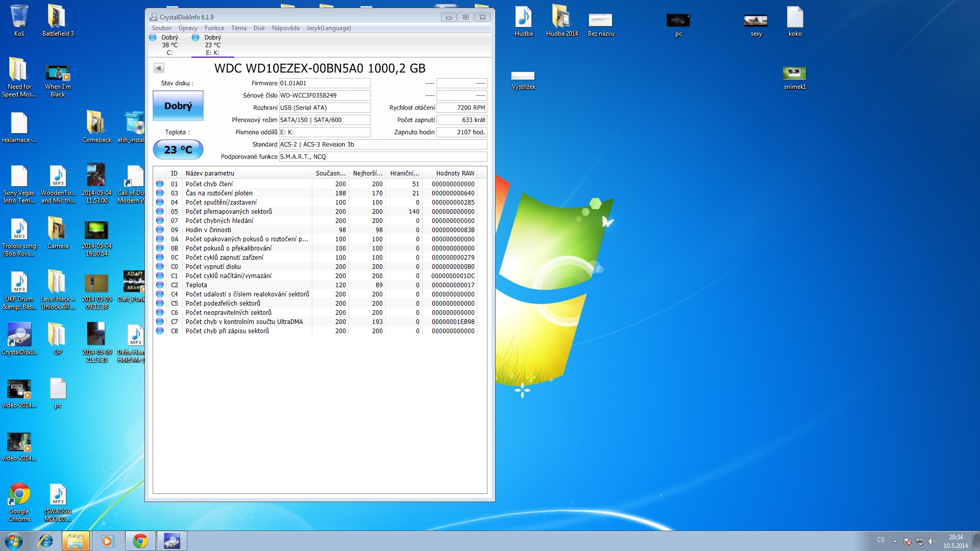
Task: Click the serial number field WD-WCC3F0358249
Action: [325, 95]
